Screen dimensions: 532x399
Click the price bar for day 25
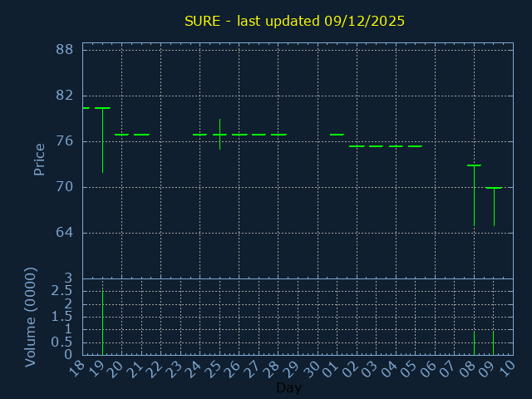coord(219,134)
